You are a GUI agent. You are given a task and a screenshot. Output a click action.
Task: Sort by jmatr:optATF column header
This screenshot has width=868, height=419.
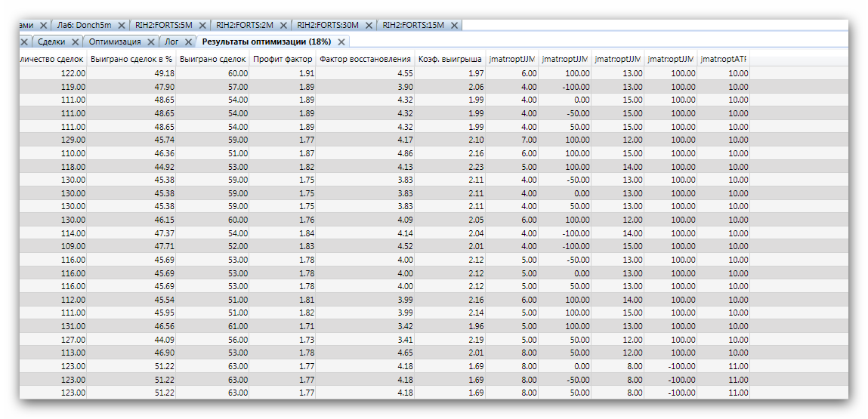[x=723, y=59]
